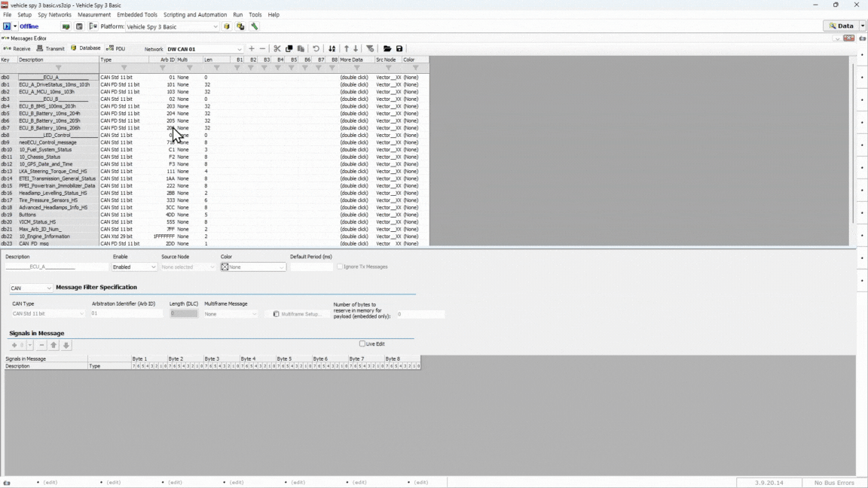Enable the Live Edit checkbox

pyautogui.click(x=362, y=344)
